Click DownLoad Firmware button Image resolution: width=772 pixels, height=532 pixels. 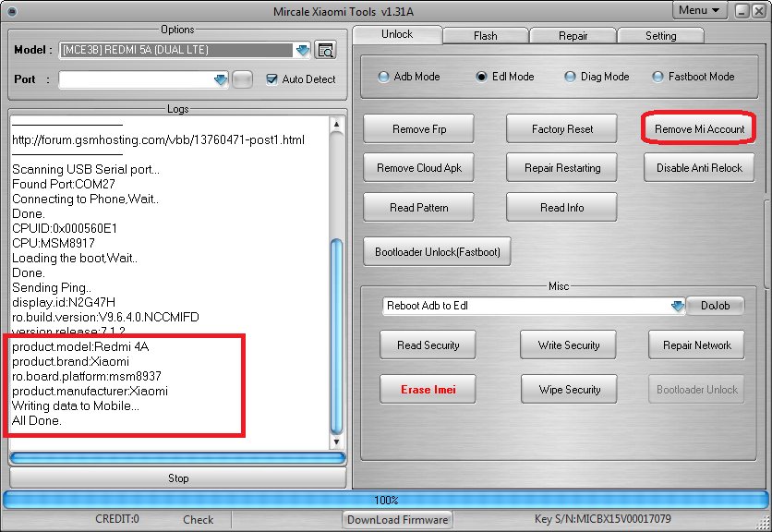[398, 520]
